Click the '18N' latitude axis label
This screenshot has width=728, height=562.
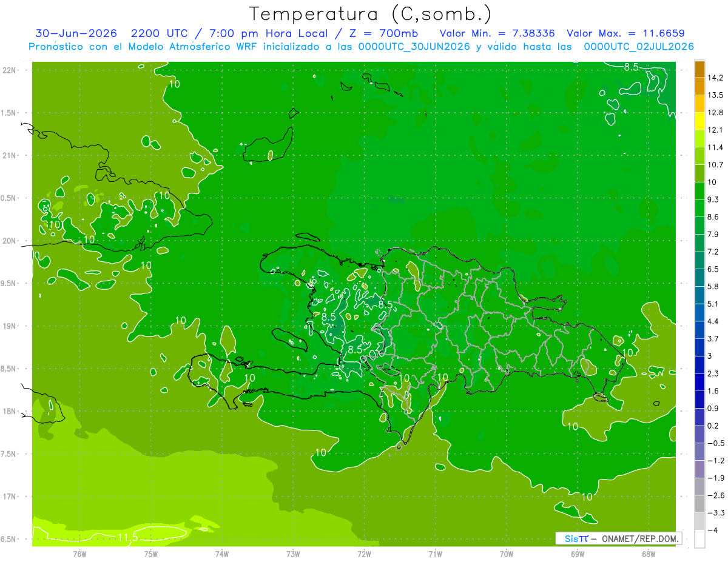click(9, 411)
